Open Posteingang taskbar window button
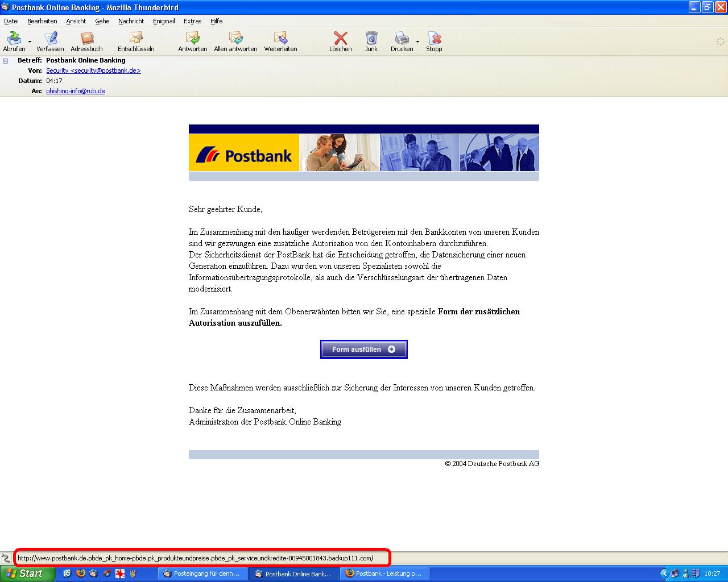Viewport: 728px width, 582px height. 203,573
